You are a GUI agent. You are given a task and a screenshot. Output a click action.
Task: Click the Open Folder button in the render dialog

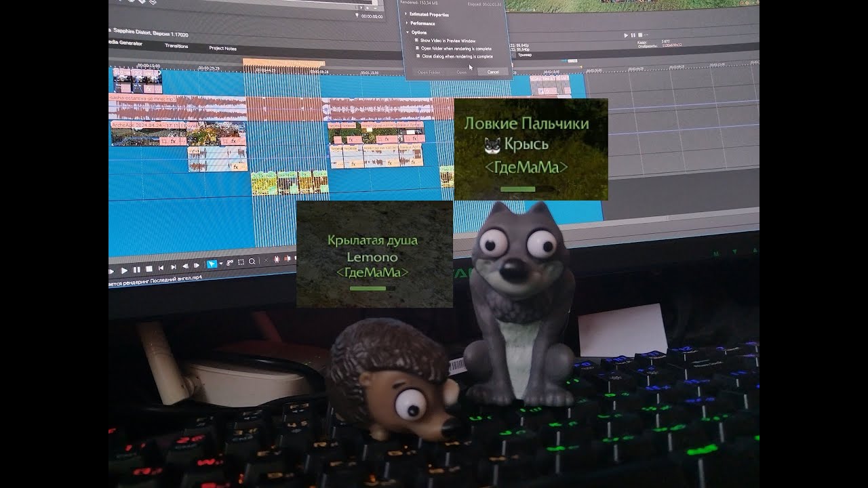(429, 72)
